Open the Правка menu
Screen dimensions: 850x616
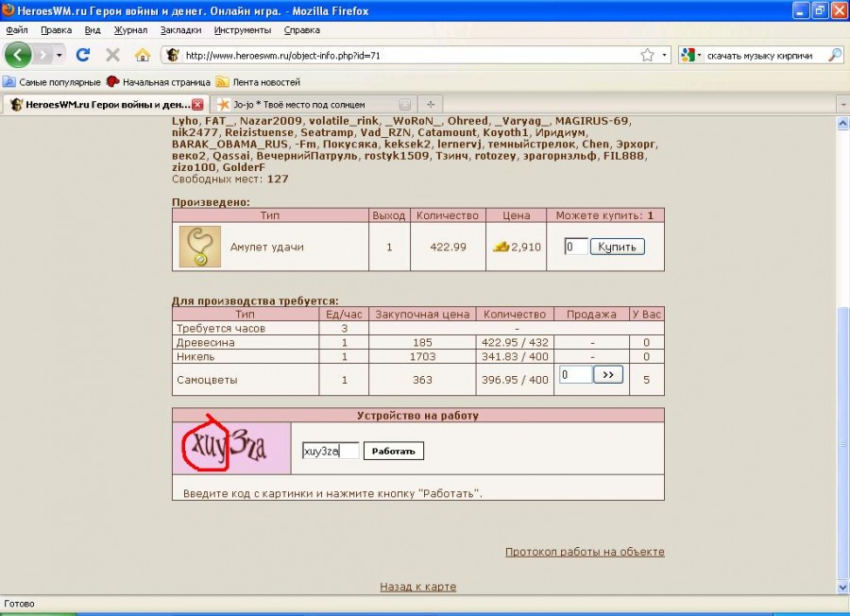[57, 30]
